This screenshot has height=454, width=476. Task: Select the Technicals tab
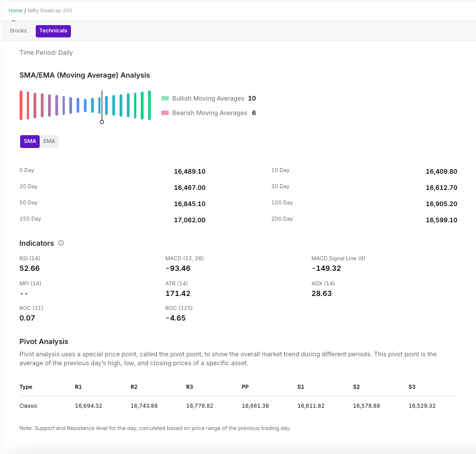[53, 31]
